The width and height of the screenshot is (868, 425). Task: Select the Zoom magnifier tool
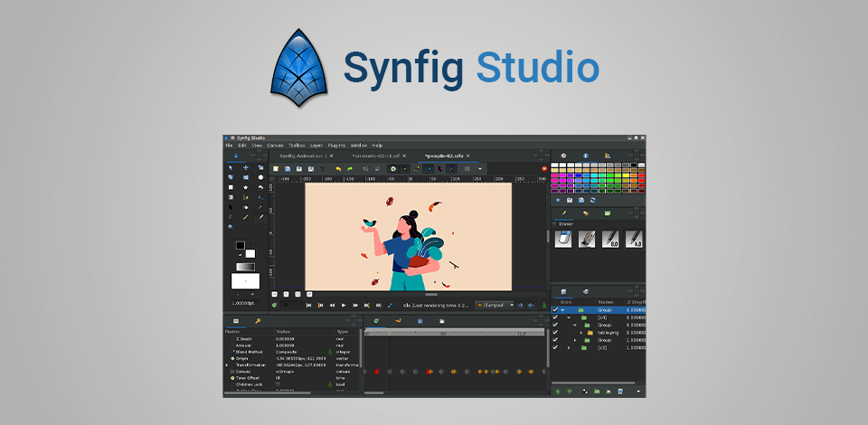coord(230,227)
